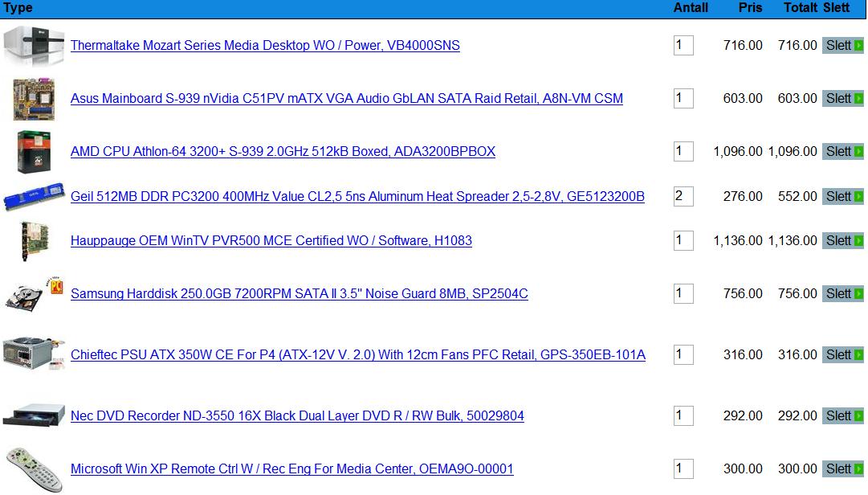Focus quantity field for AMD CPU Athlon-64
Viewport: 868px width, 495px height.
coord(683,152)
